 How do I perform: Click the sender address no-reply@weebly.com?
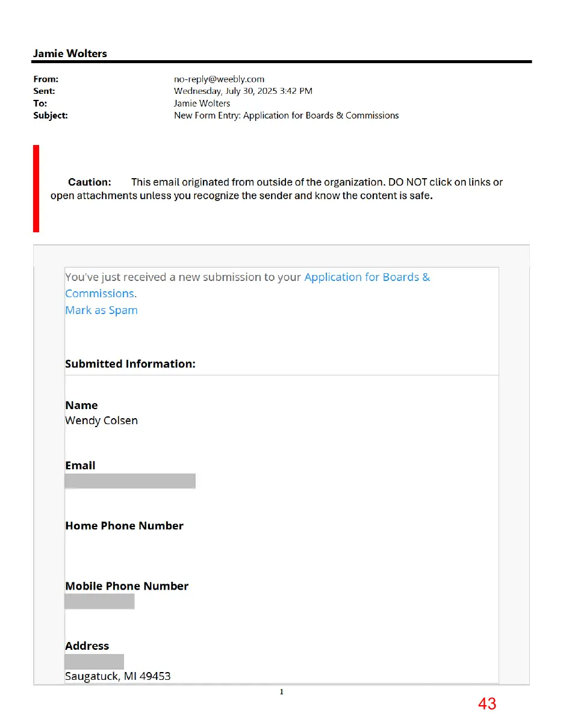pyautogui.click(x=219, y=79)
